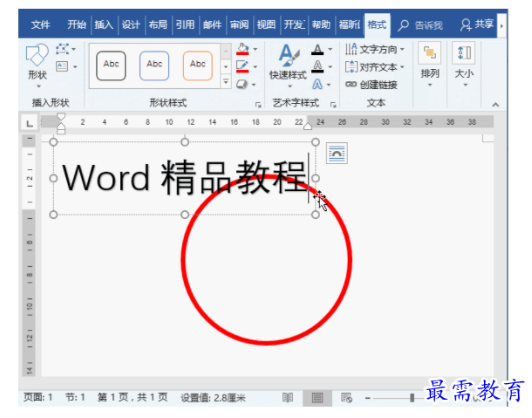This screenshot has height=418, width=532.
Task: Switch to the 视图 tab
Action: click(266, 25)
